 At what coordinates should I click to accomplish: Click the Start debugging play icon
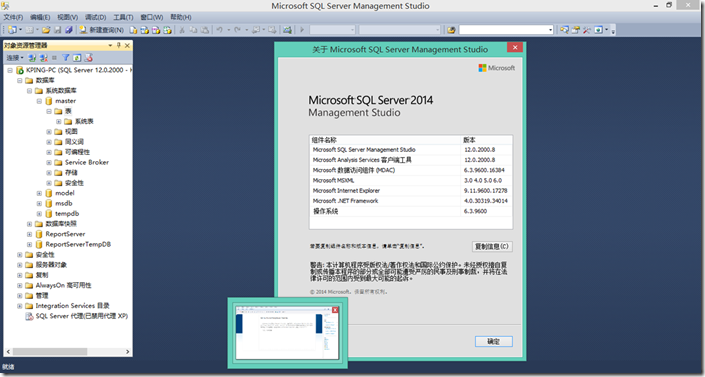pyautogui.click(x=302, y=30)
